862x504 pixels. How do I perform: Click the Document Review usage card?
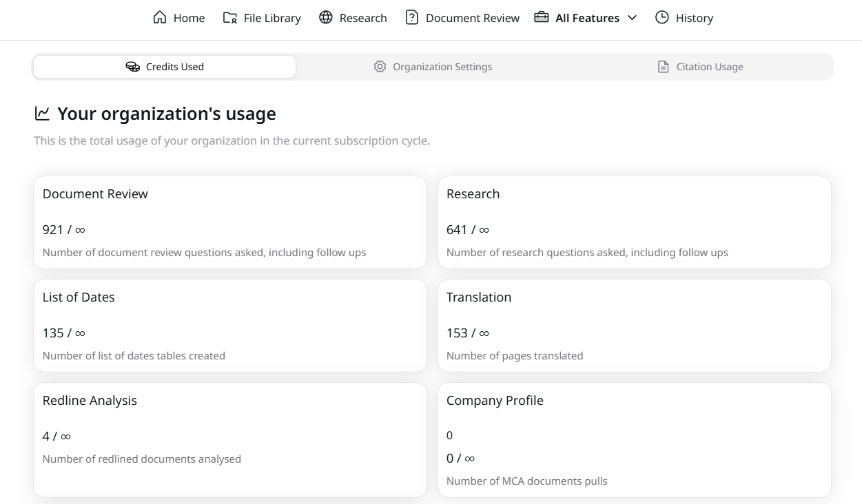[x=229, y=222]
